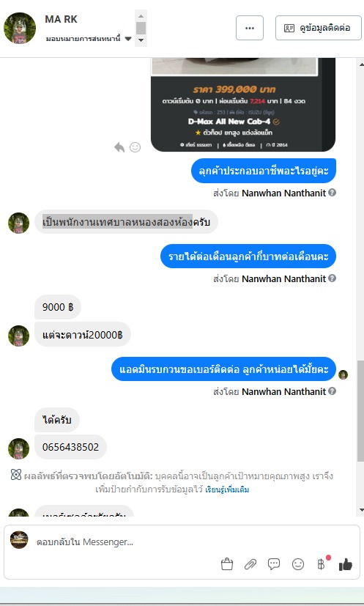Open the three-dot more options menu
This screenshot has height=606, width=364.
click(250, 28)
